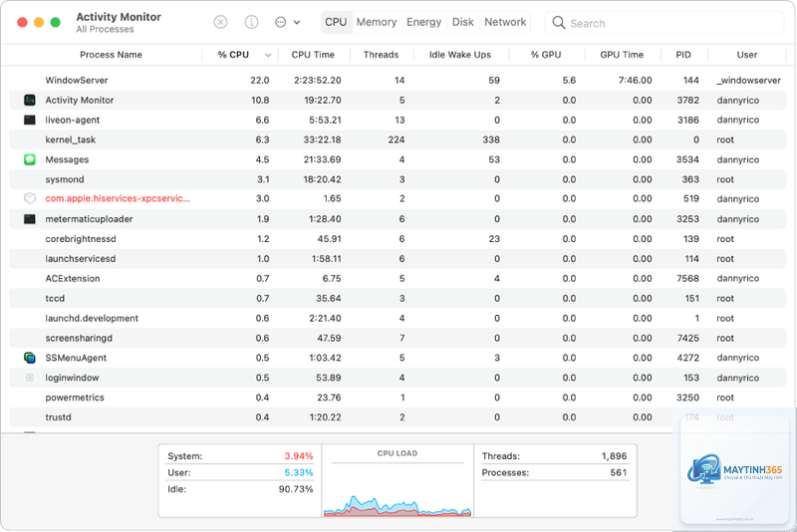This screenshot has height=532, width=797.
Task: Toggle sort direction arrow on % CPU
Action: (268, 55)
